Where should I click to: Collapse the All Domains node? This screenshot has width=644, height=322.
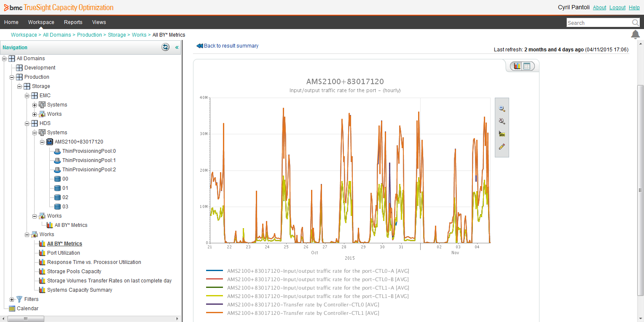point(4,59)
